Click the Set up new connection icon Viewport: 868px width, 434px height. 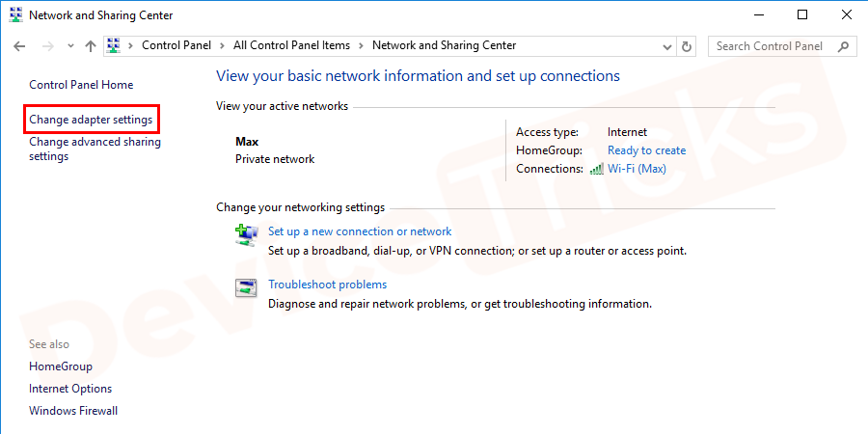pos(247,233)
